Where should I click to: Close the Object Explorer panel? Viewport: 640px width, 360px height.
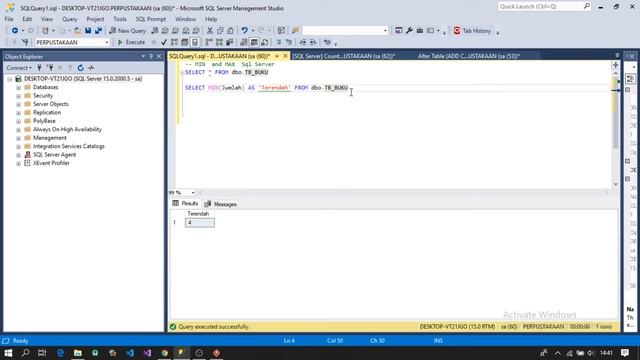pyautogui.click(x=159, y=56)
